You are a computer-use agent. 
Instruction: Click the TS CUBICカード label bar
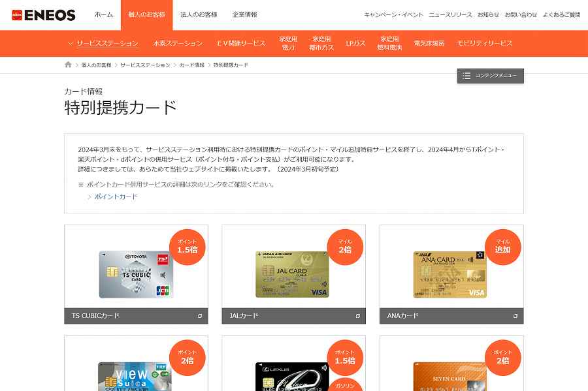tap(136, 316)
